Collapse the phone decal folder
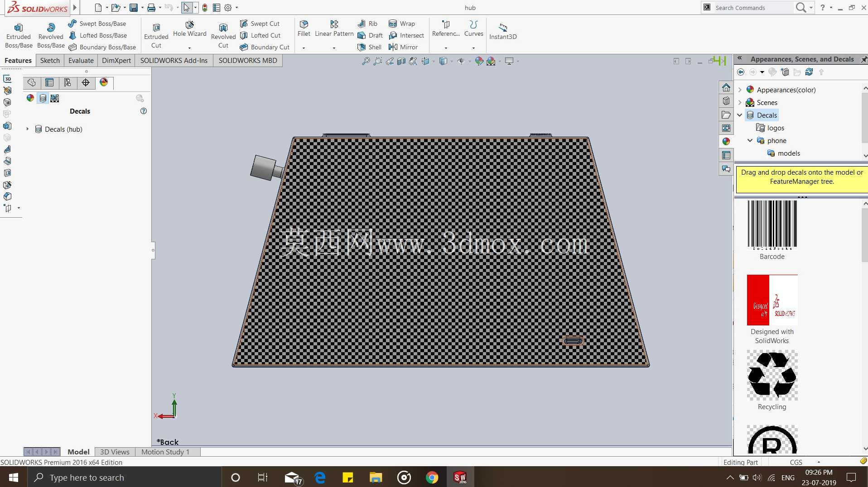This screenshot has height=487, width=868. click(x=750, y=140)
